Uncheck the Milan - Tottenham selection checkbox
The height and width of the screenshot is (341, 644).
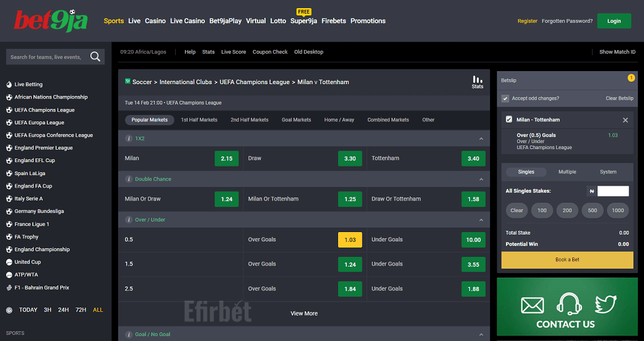pos(509,119)
